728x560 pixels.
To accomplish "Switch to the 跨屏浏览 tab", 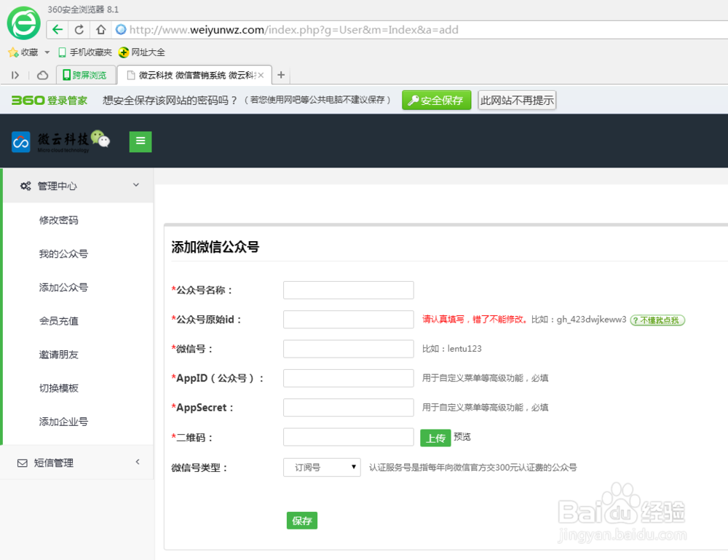I will (85, 74).
